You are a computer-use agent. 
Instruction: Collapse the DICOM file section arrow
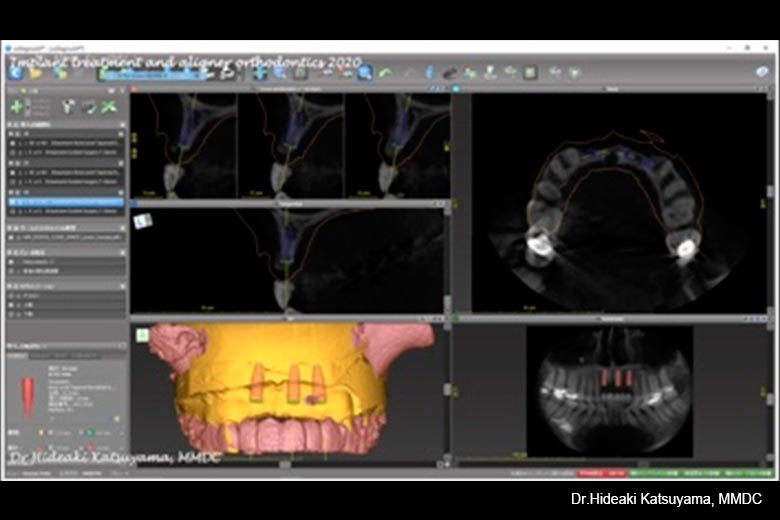122,228
